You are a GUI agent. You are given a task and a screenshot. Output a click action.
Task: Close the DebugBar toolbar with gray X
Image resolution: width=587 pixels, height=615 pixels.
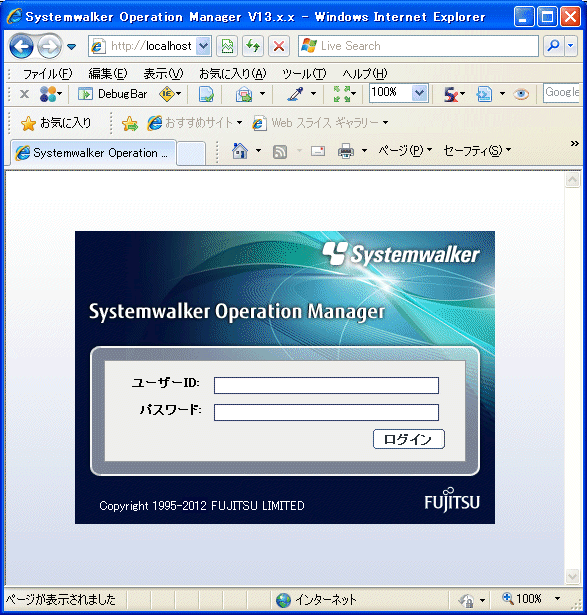click(24, 94)
